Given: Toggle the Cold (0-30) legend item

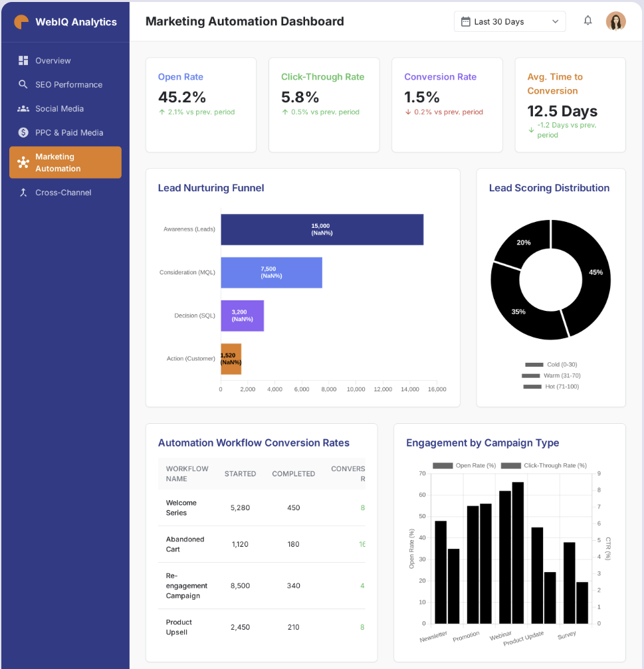Looking at the screenshot, I should (550, 365).
